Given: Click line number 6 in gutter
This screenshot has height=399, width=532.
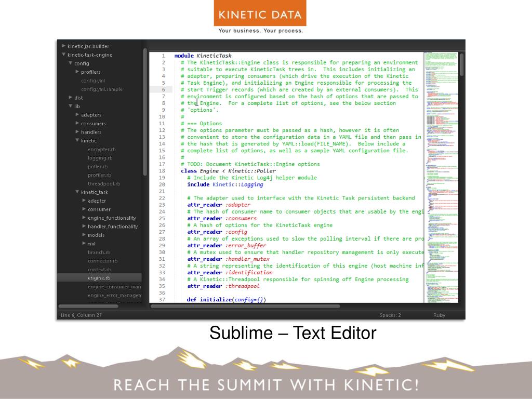Looking at the screenshot, I should 163,89.
